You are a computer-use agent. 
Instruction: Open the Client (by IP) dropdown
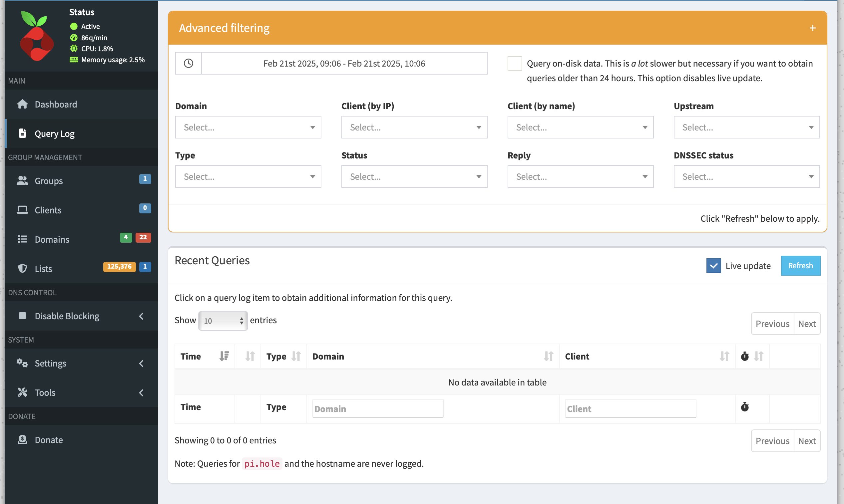click(414, 127)
